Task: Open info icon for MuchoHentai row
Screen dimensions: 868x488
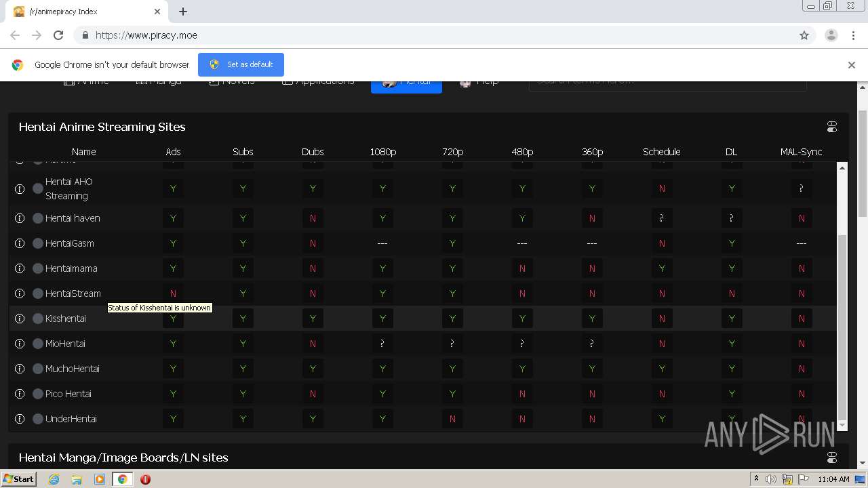Action: pos(20,369)
